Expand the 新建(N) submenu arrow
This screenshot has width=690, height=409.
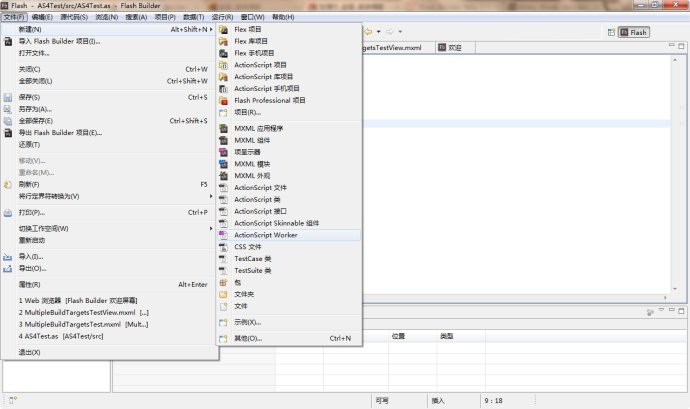[x=211, y=29]
